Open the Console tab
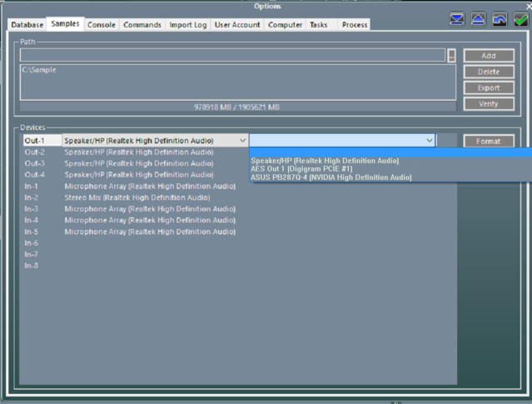This screenshot has height=404, width=532. tap(102, 25)
